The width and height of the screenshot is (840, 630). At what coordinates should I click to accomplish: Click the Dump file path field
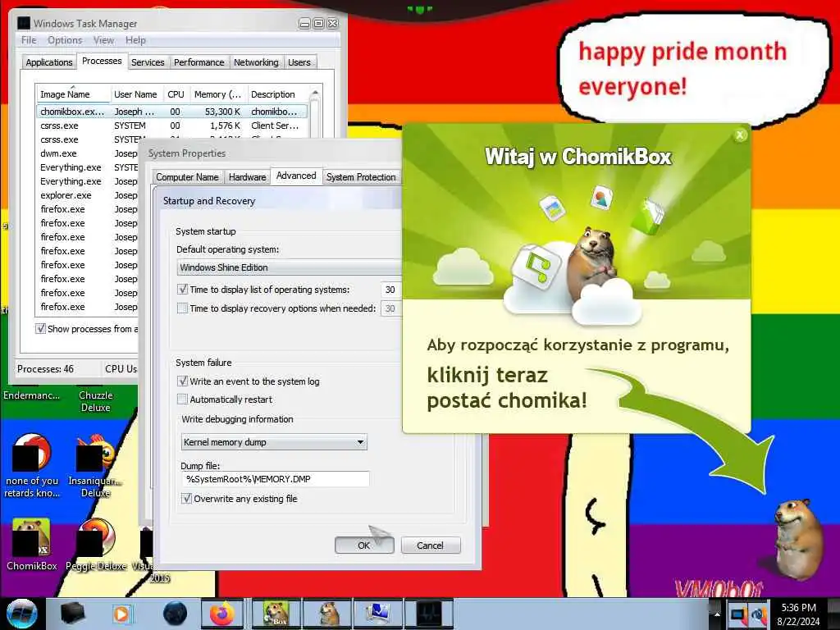(x=275, y=479)
